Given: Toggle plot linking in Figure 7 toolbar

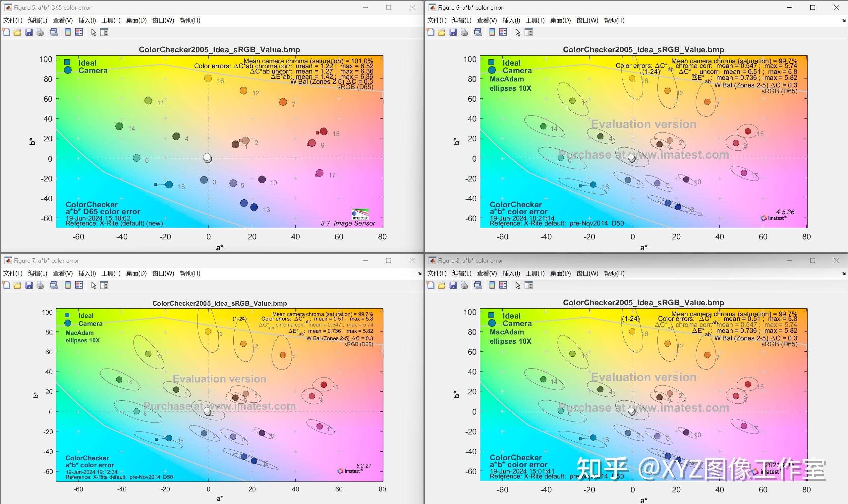Looking at the screenshot, I should [54, 285].
